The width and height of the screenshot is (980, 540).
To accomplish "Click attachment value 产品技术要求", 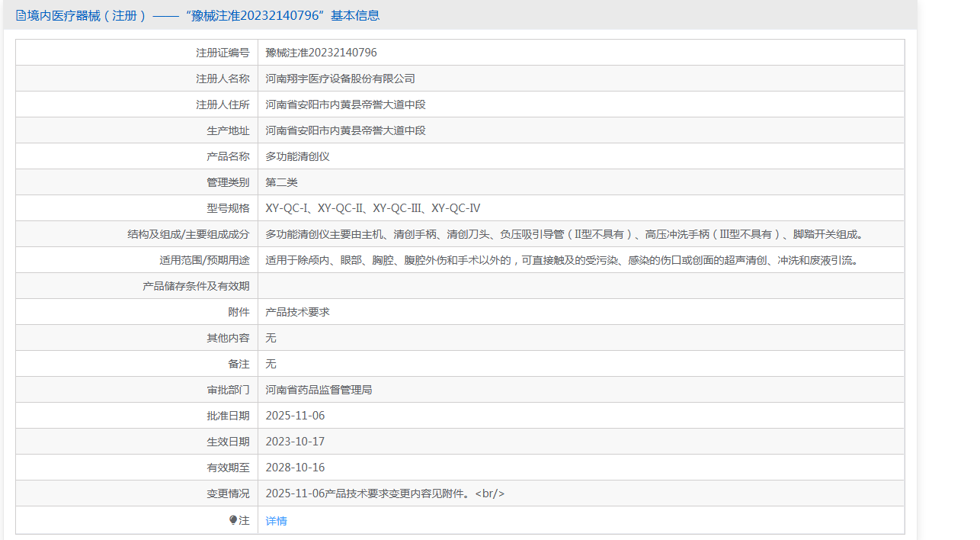I will point(297,312).
